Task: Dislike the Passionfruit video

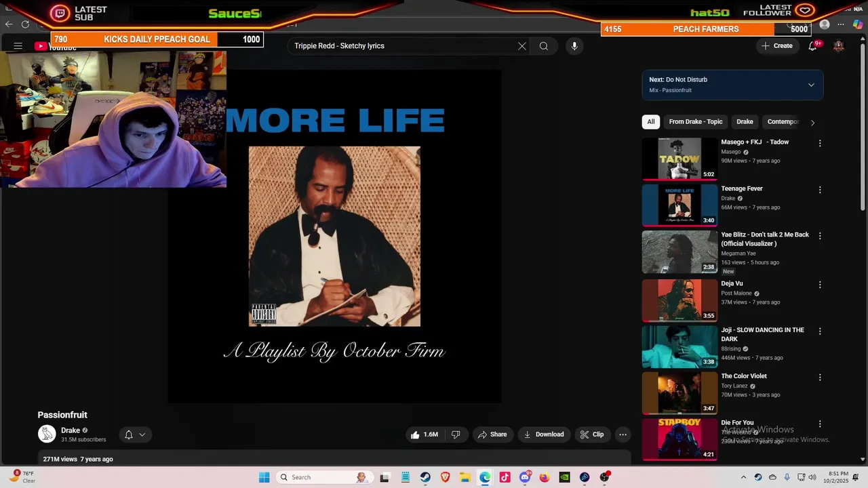Action: pyautogui.click(x=456, y=434)
